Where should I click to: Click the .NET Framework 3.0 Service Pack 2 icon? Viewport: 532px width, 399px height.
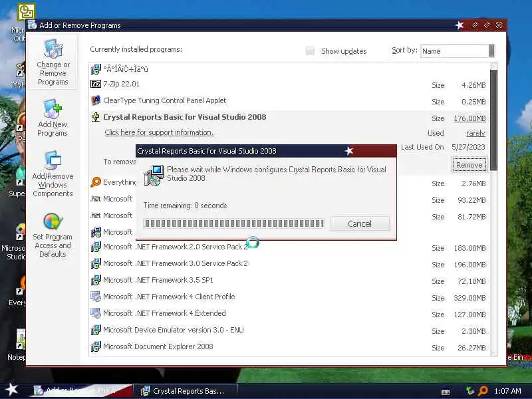point(96,263)
